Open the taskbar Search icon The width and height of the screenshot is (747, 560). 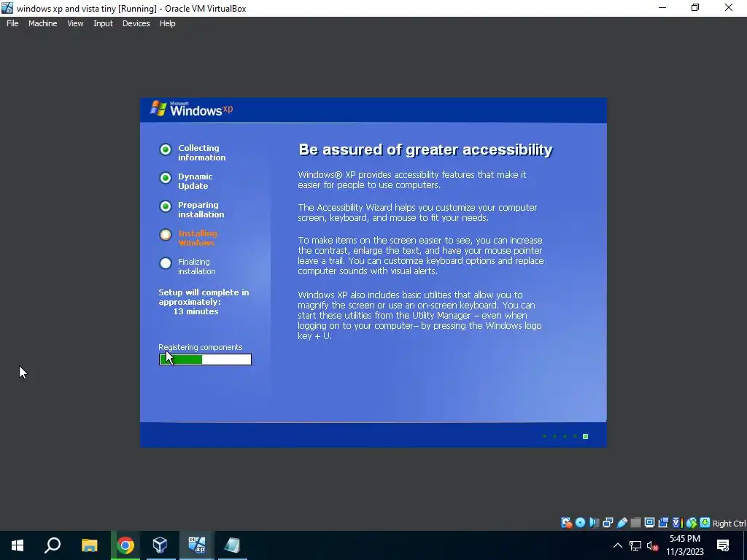click(53, 545)
